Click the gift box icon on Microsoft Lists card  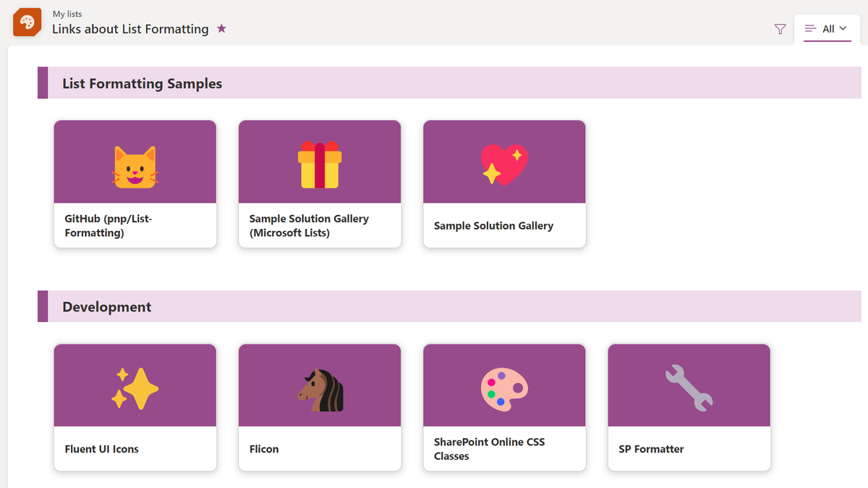tap(320, 165)
